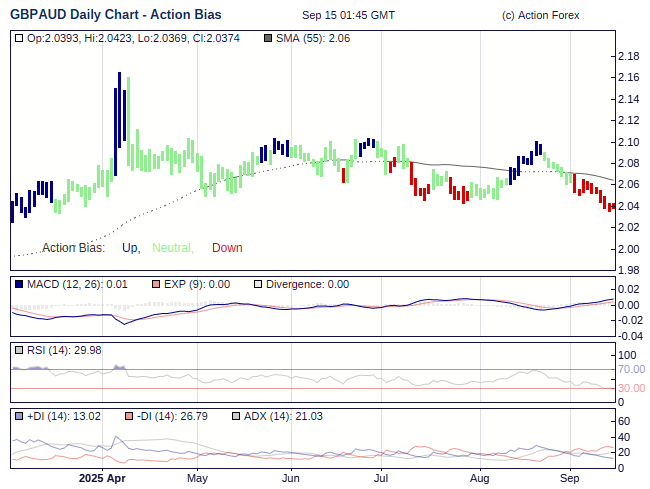Click the 'Sep 15 01:45 GMT' timestamp
This screenshot has width=650, height=489.
pos(348,15)
